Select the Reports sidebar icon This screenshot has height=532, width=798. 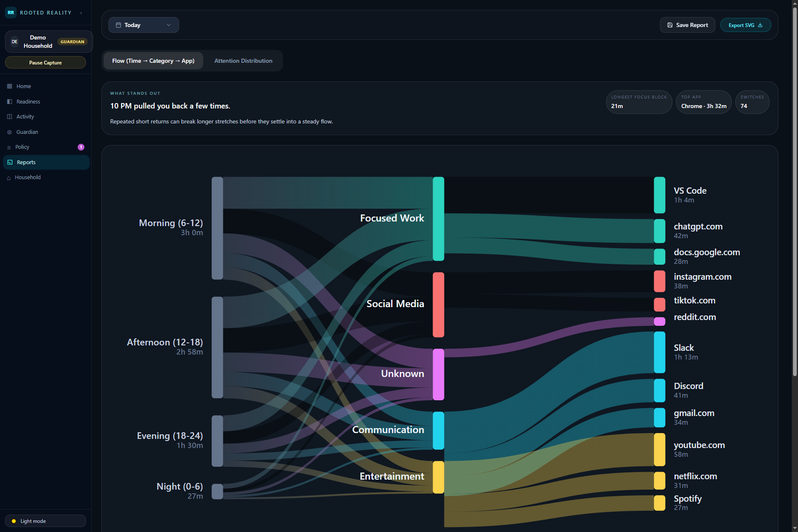10,162
